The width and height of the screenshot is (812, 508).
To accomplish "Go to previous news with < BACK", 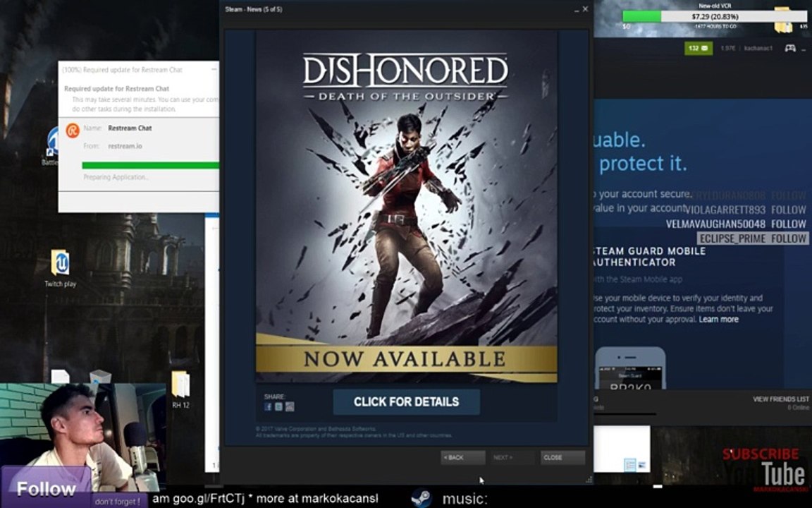I will pyautogui.click(x=463, y=457).
